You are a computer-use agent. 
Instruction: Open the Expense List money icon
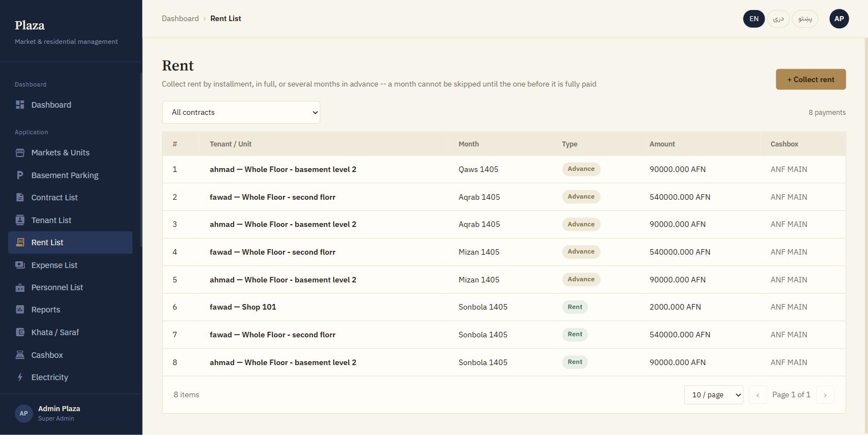(x=20, y=265)
